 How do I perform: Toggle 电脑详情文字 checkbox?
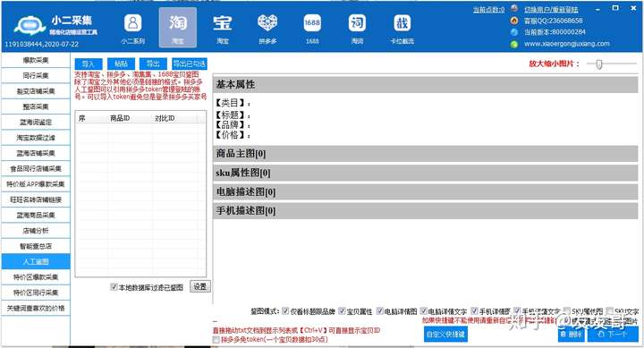coord(424,311)
